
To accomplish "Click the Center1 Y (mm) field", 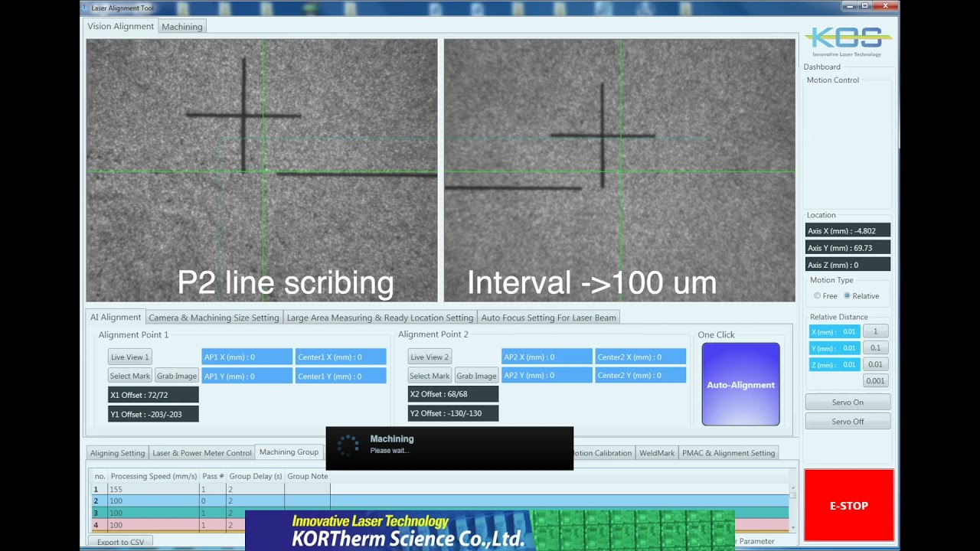I will point(341,376).
